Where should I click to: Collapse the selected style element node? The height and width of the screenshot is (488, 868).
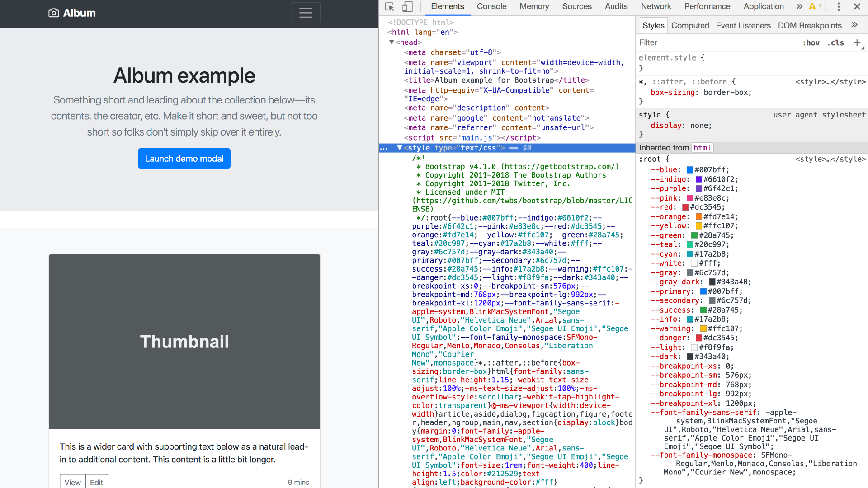tap(400, 148)
